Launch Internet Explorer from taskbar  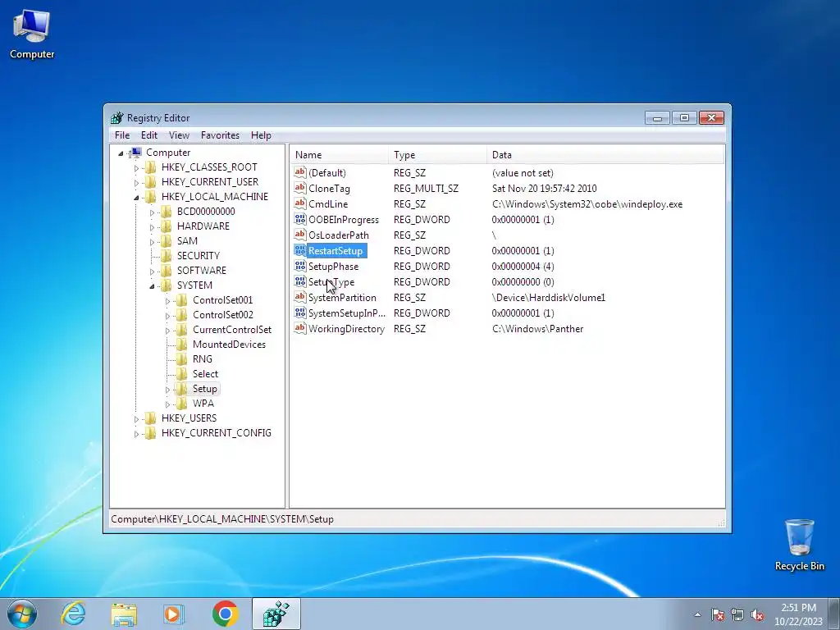coord(73,614)
